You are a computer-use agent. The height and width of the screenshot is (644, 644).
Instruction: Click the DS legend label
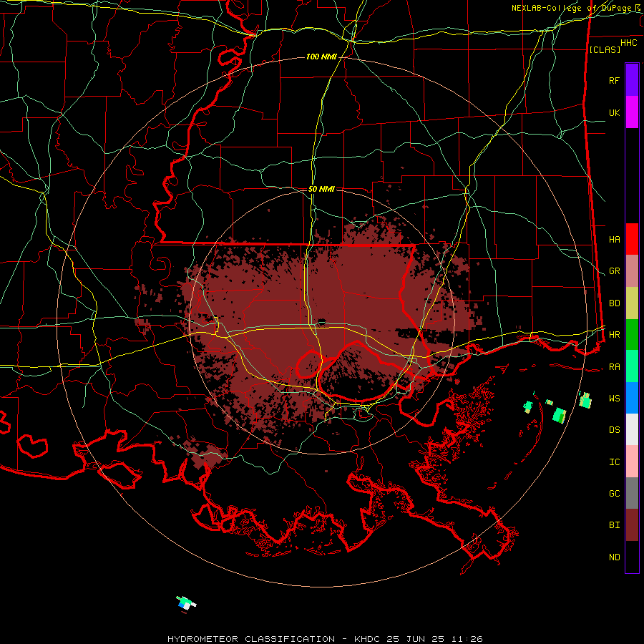pos(614,430)
